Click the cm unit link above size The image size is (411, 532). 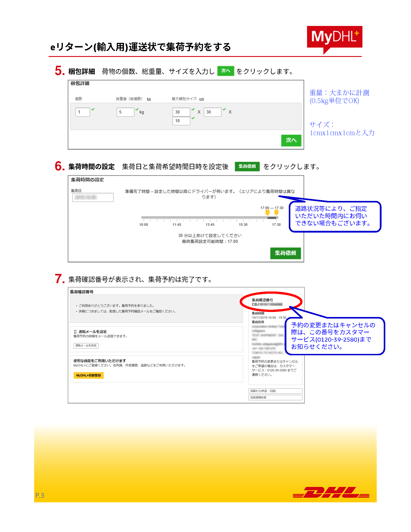[201, 99]
